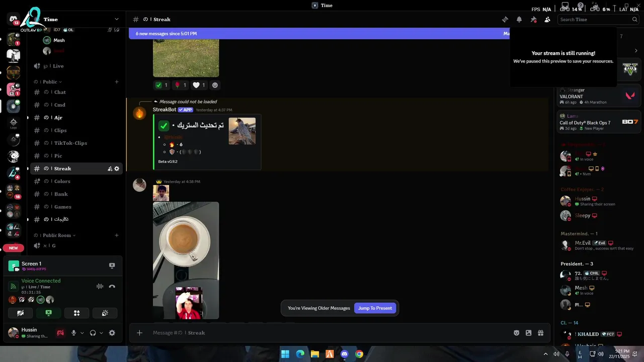Disconnect from voice with the hang-up icon
The image size is (644, 362).
pos(112,287)
